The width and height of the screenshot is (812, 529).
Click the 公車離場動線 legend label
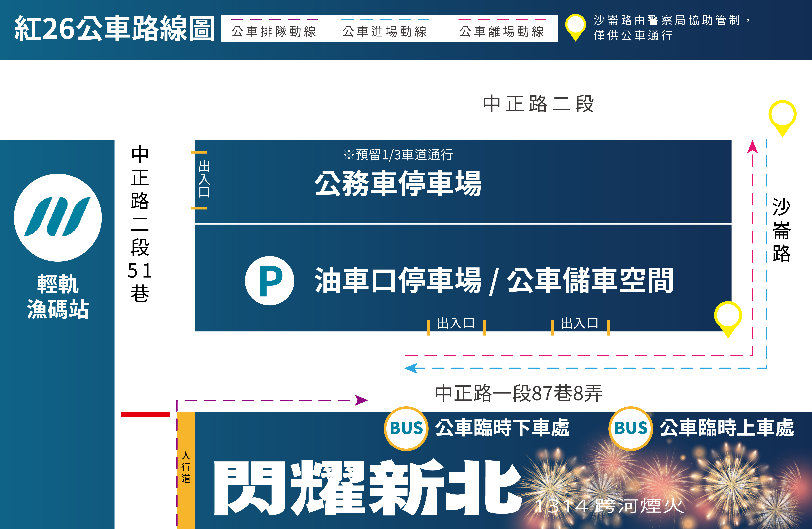(x=502, y=31)
